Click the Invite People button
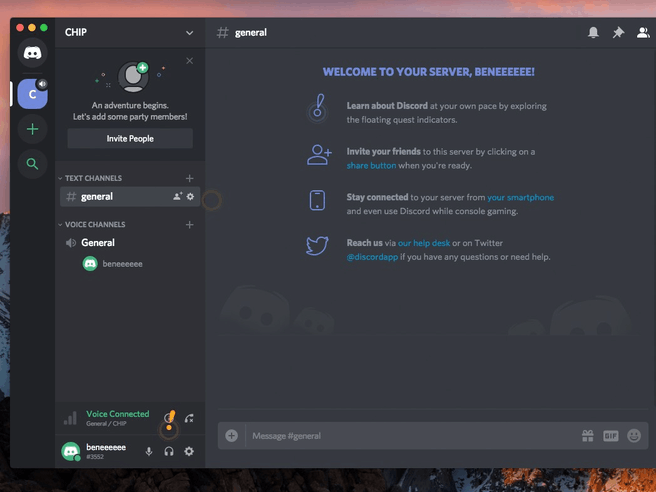 pyautogui.click(x=130, y=138)
